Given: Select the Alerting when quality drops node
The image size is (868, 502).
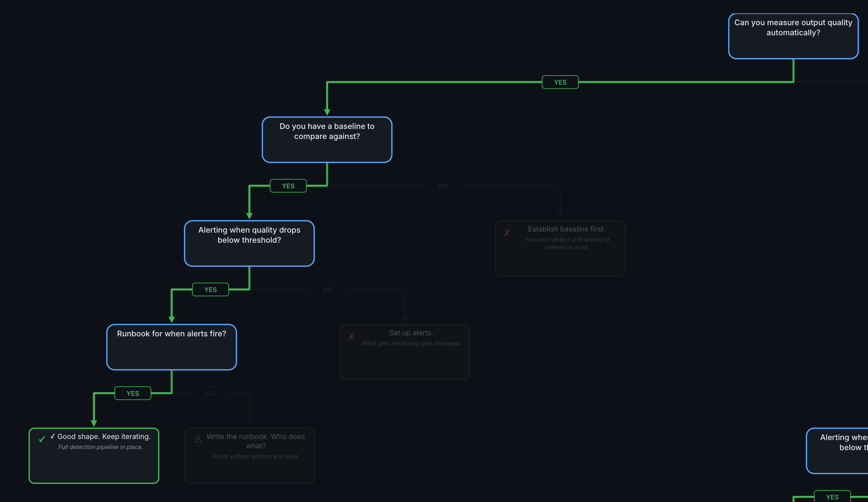Looking at the screenshot, I should (249, 243).
